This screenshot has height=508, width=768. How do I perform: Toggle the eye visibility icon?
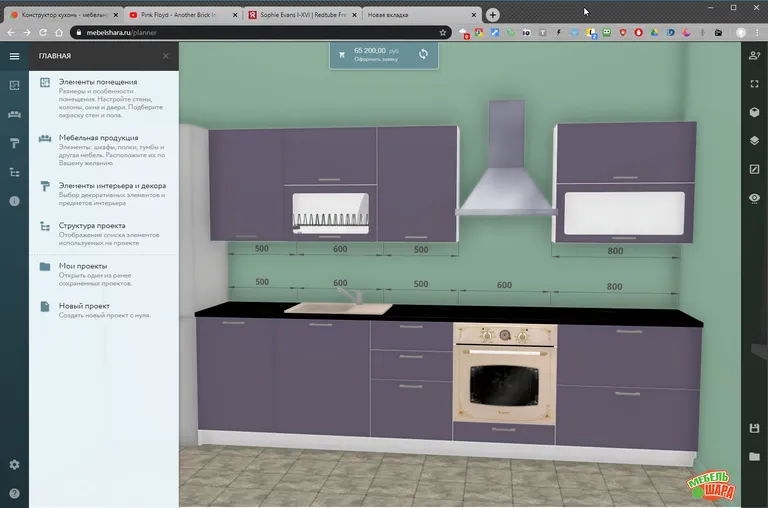pyautogui.click(x=754, y=198)
